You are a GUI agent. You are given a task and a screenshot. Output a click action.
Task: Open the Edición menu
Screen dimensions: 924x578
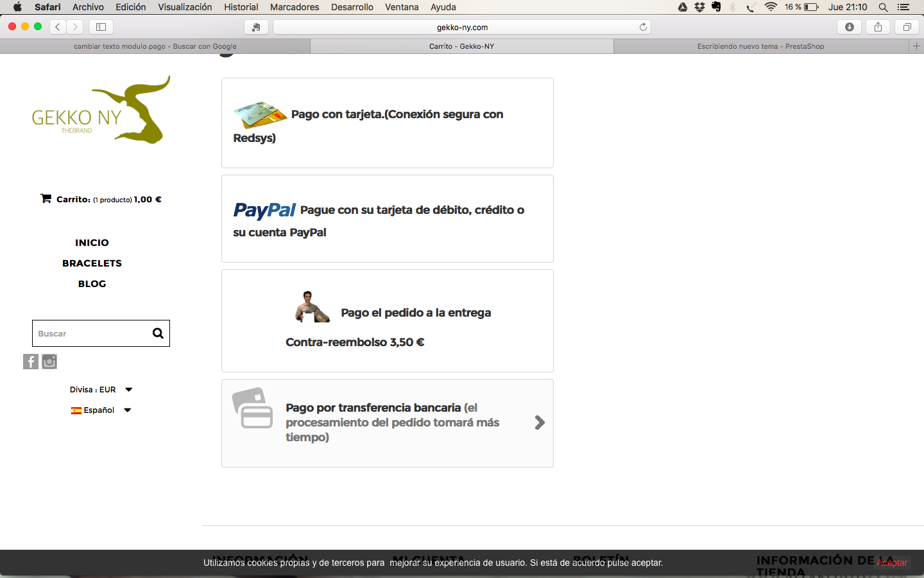click(131, 7)
